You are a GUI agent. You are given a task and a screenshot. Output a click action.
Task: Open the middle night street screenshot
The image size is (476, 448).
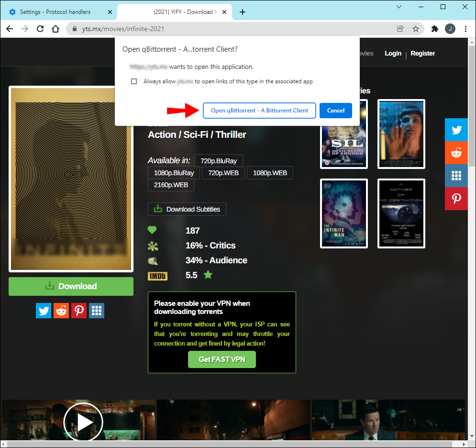tap(233, 420)
